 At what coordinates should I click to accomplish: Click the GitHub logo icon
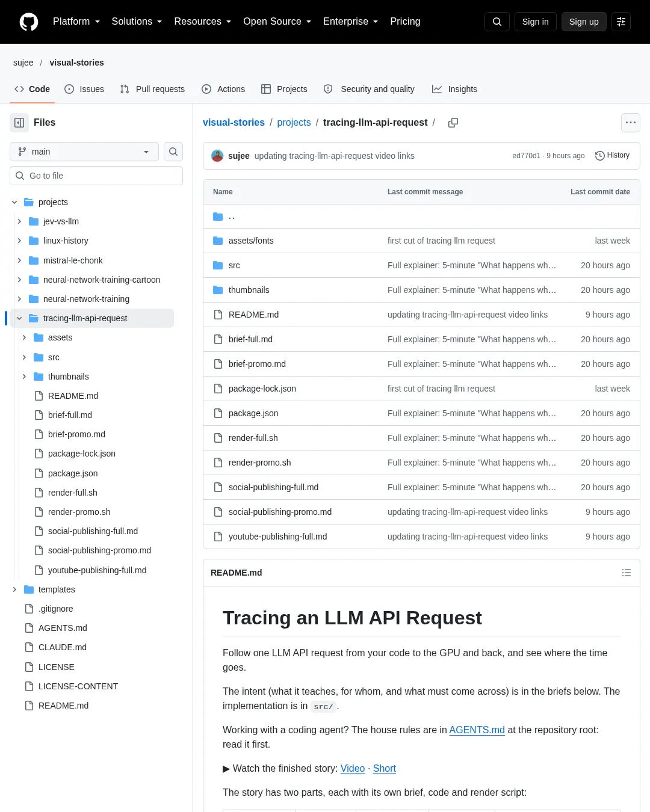coord(29,22)
